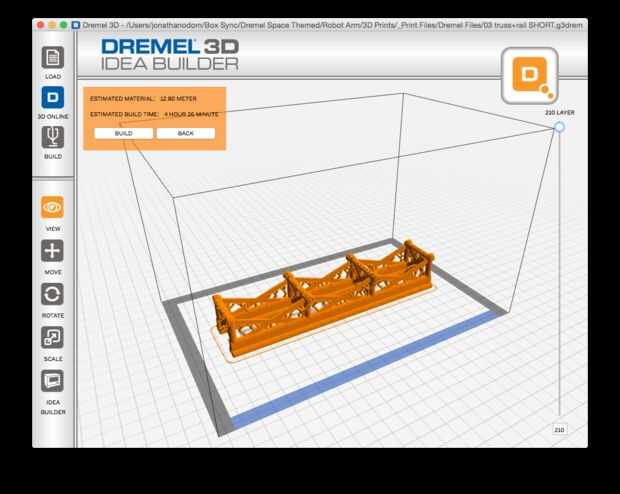This screenshot has width=620, height=494.
Task: Open the 3D Online icon
Action: (53, 97)
